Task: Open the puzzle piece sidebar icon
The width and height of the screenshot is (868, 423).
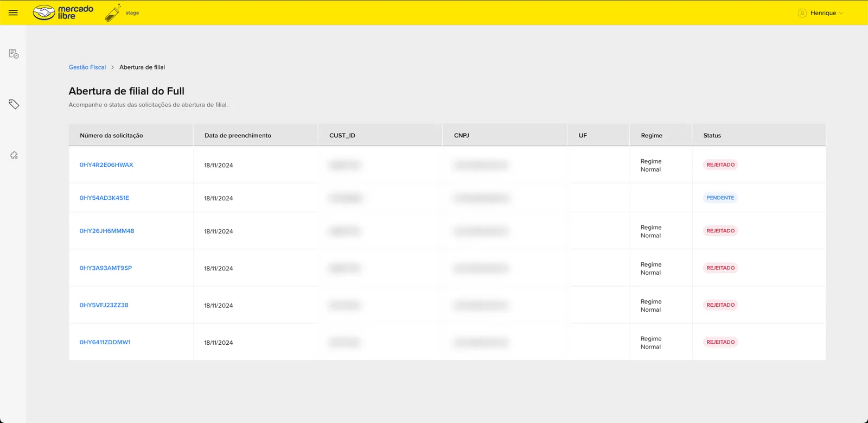Action: coord(14,155)
